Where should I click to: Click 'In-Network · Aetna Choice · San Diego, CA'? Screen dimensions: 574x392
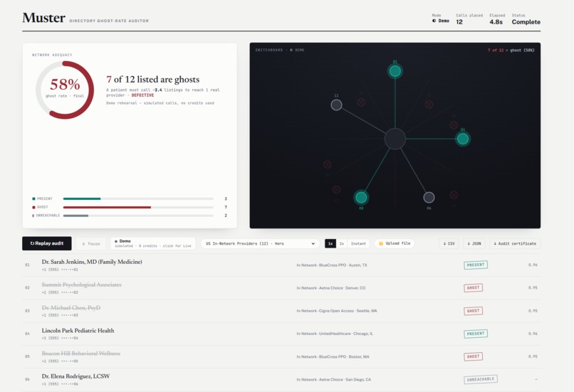pos(334,380)
